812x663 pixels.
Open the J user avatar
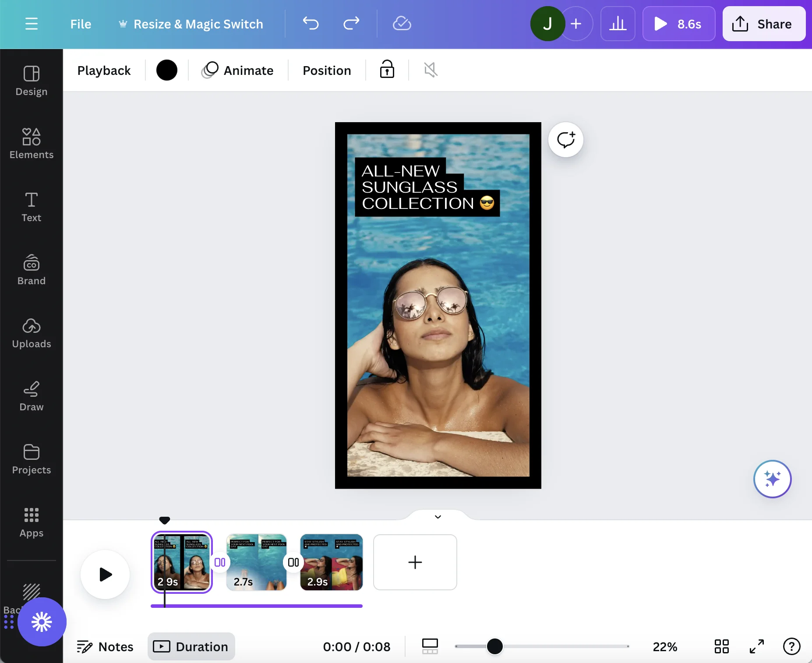pos(547,24)
